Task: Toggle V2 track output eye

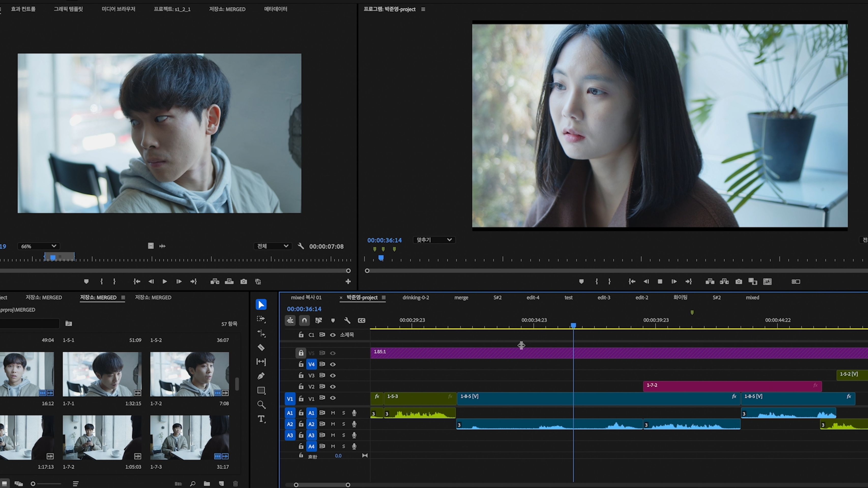Action: coord(333,387)
